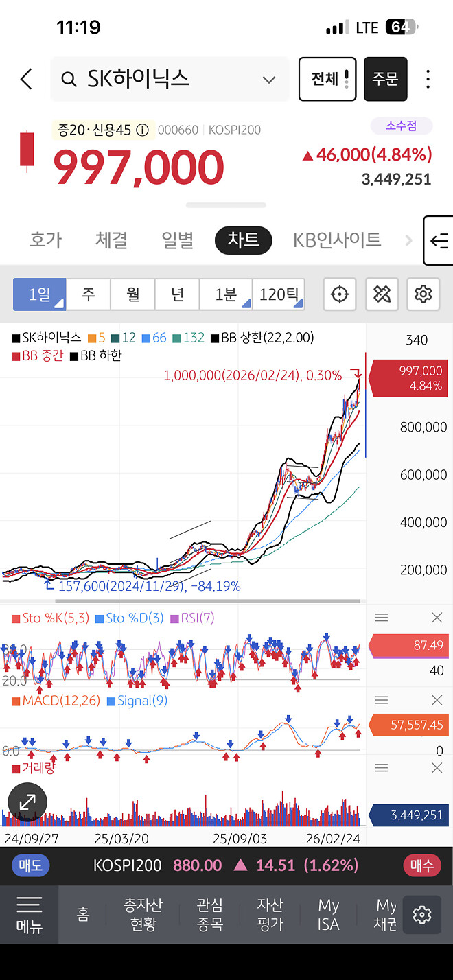Open My ISA in bottom navigation
The image size is (453, 980).
click(328, 914)
